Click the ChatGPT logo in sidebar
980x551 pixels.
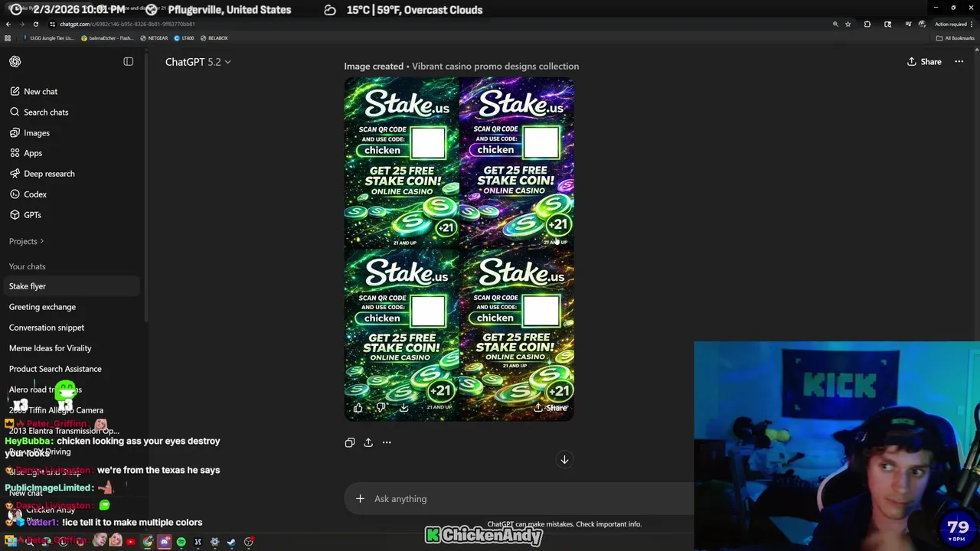(15, 62)
